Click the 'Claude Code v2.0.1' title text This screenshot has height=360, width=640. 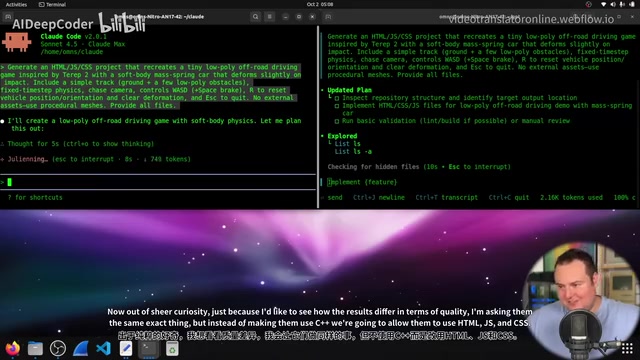click(x=73, y=36)
